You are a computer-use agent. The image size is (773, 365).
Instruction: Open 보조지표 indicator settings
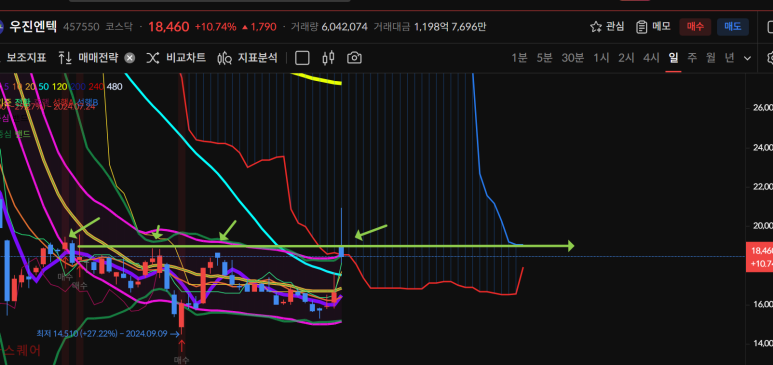point(26,58)
